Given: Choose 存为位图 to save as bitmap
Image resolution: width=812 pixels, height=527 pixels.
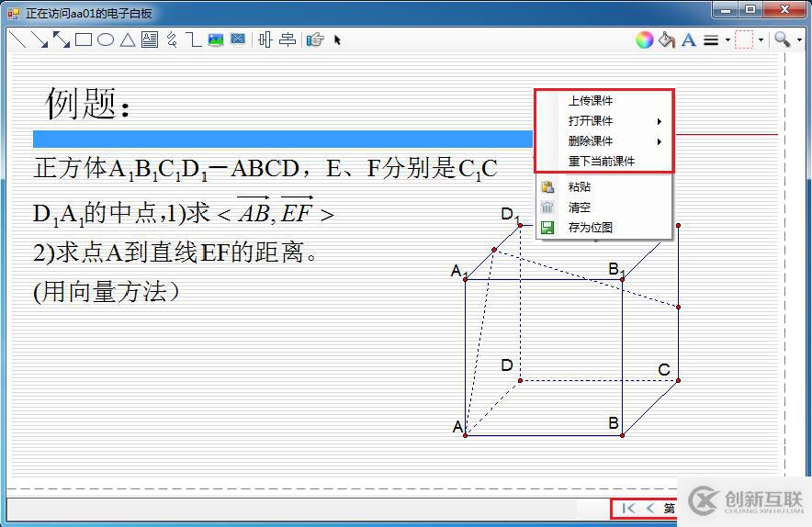Looking at the screenshot, I should pos(604,228).
